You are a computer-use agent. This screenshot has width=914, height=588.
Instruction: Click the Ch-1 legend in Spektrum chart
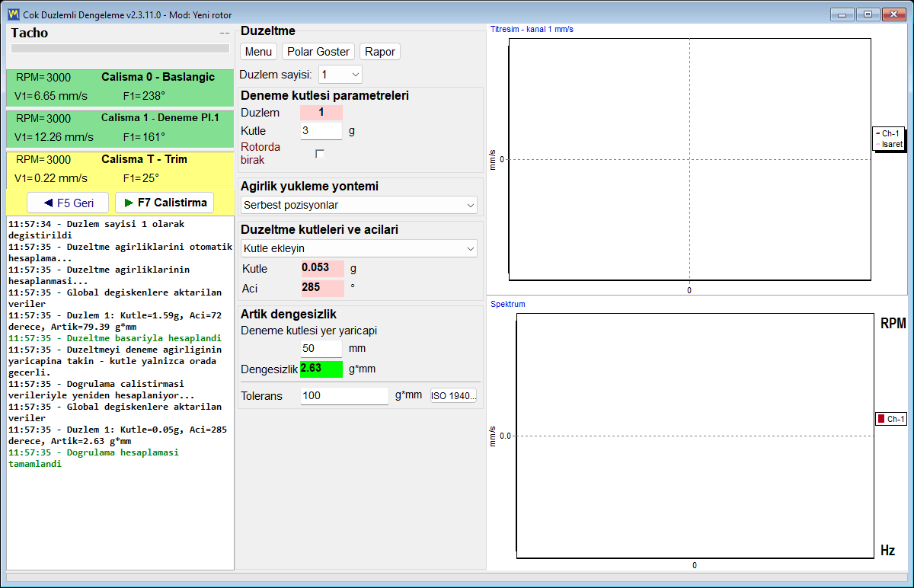point(891,419)
